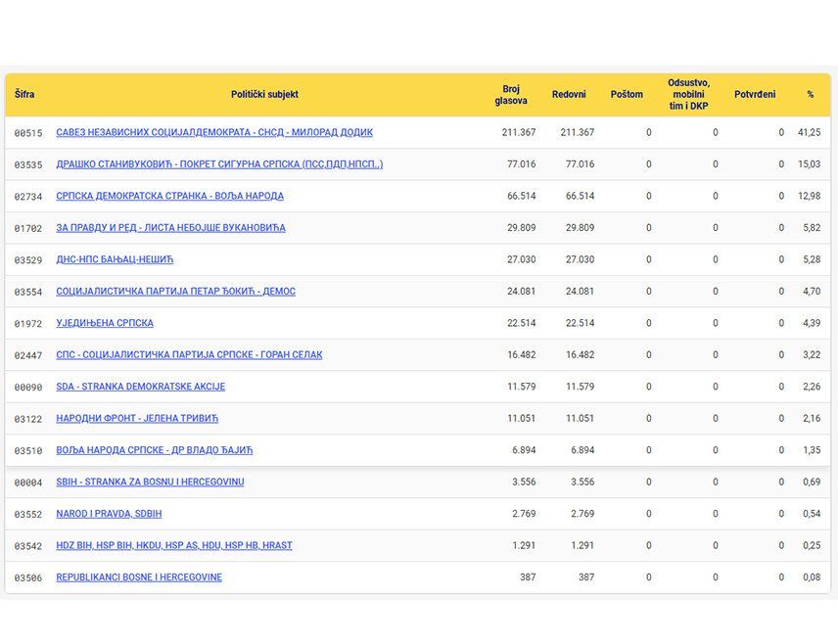The width and height of the screenshot is (838, 644).
Task: Click the Šifra column header
Action: coord(24,95)
